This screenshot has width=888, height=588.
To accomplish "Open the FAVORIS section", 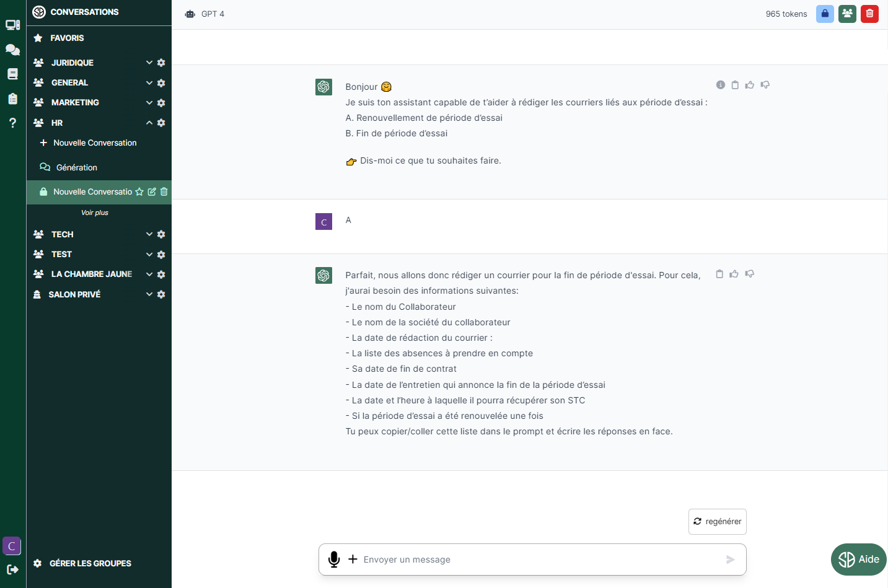I will (67, 38).
